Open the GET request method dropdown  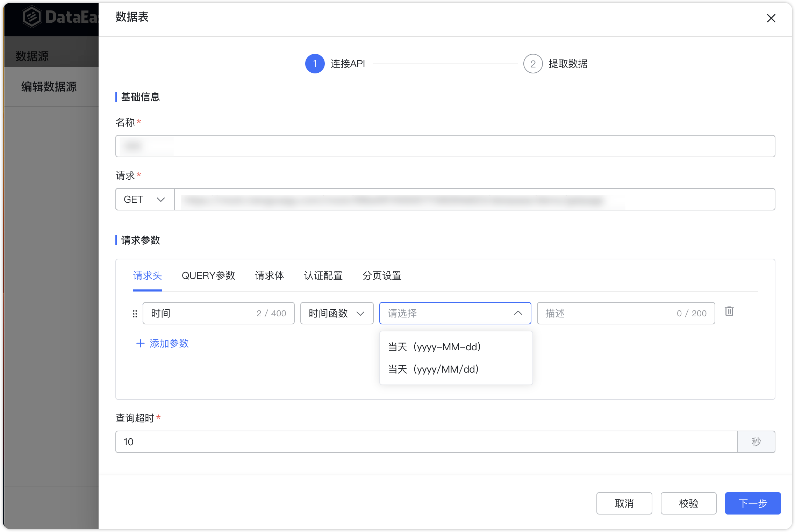[x=144, y=199]
